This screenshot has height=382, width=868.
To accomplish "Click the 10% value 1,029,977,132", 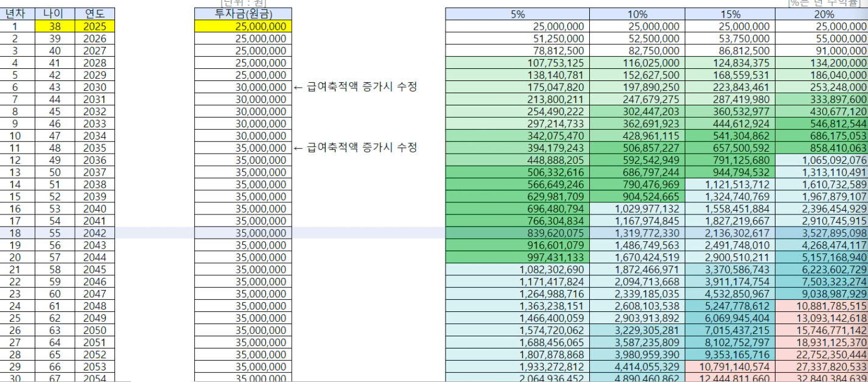I will click(x=647, y=209).
